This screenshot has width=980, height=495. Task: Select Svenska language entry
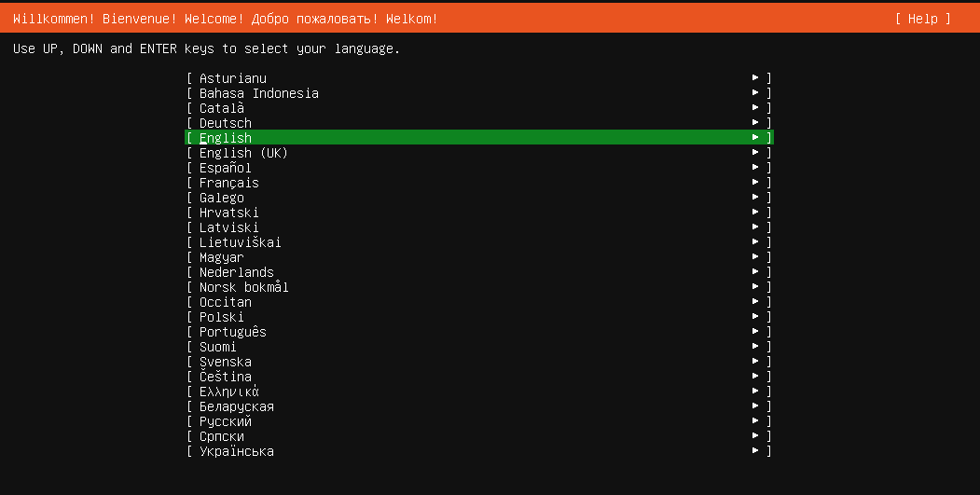coord(479,362)
